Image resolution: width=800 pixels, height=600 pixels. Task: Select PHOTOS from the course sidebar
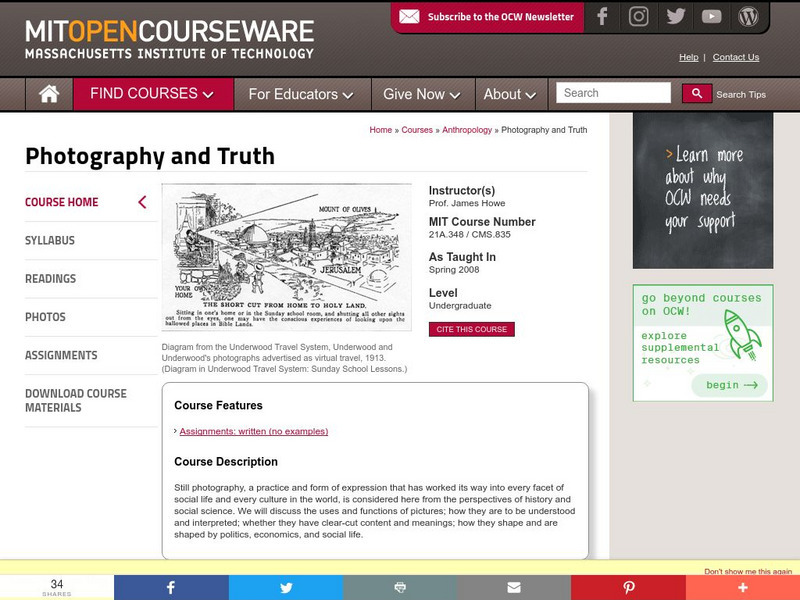pyautogui.click(x=43, y=317)
